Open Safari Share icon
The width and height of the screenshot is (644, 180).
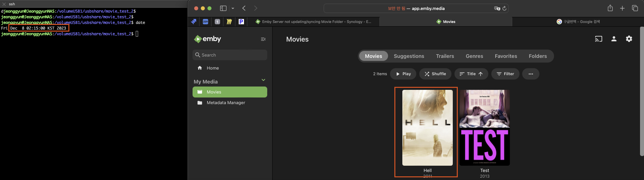point(610,8)
